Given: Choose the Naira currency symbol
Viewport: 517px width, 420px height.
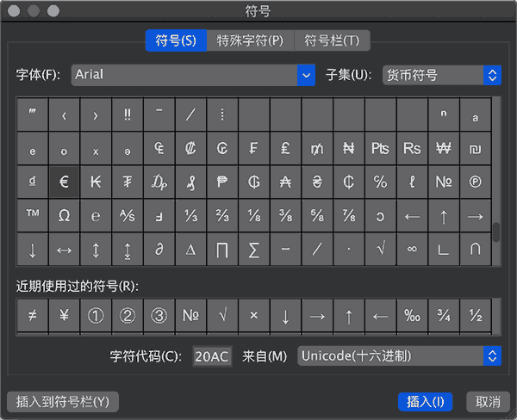Looking at the screenshot, I should coord(349,148).
